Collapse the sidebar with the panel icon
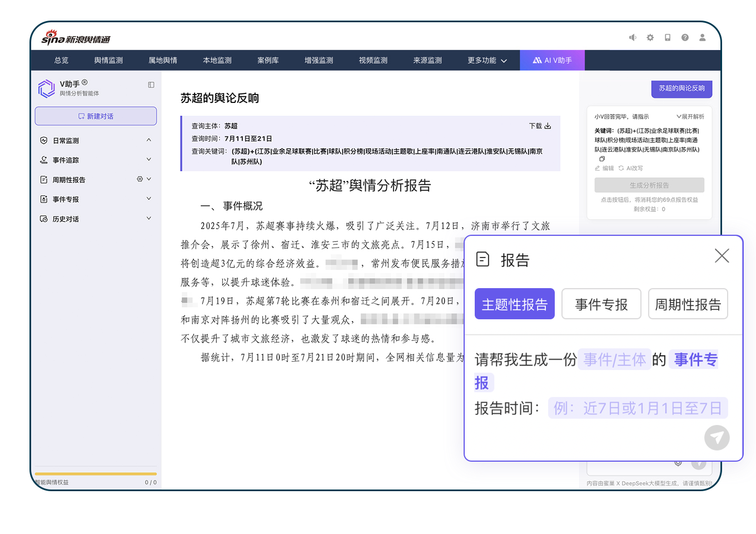Image resolution: width=756 pixels, height=534 pixels. click(151, 85)
